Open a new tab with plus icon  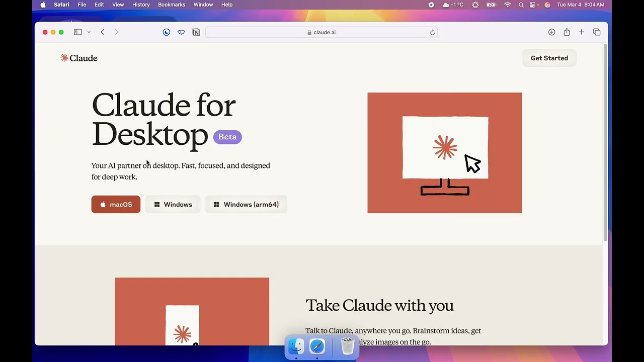click(581, 32)
